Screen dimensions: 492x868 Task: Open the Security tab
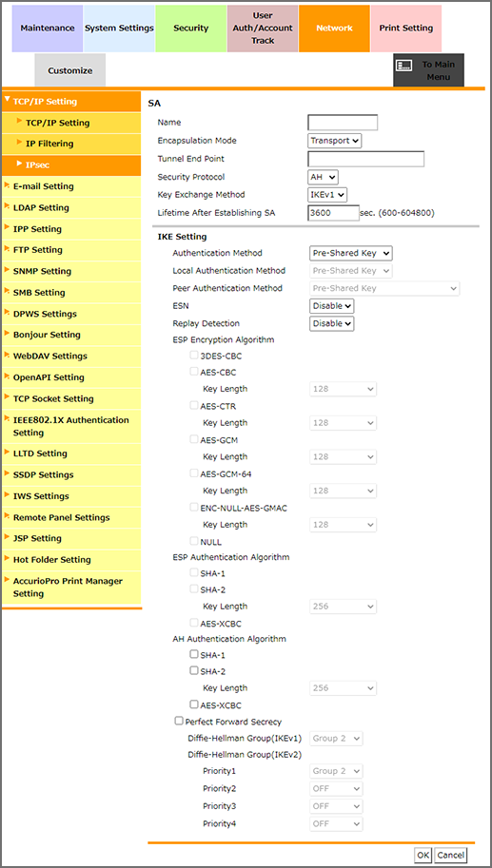190,29
